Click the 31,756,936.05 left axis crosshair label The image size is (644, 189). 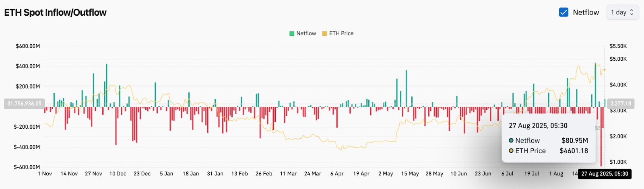pyautogui.click(x=24, y=104)
